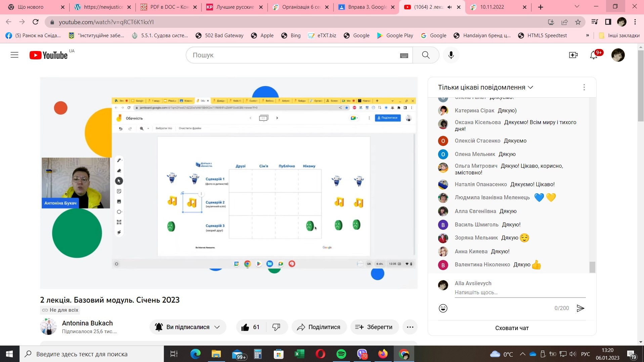Switch to the 'PDF в DOC' tab
This screenshot has height=362, width=644.
pyautogui.click(x=169, y=7)
